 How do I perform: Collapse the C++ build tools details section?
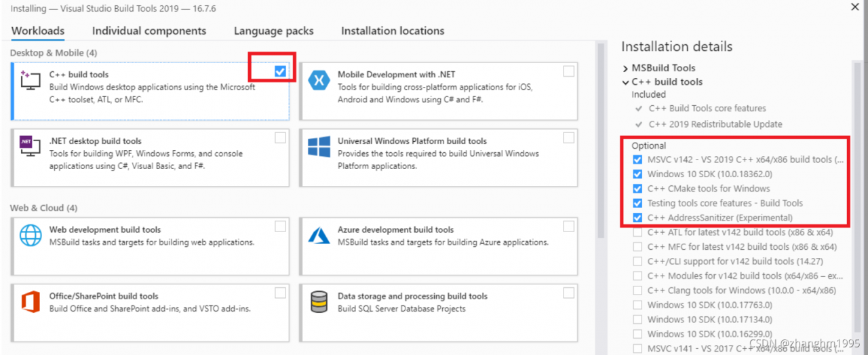click(625, 82)
